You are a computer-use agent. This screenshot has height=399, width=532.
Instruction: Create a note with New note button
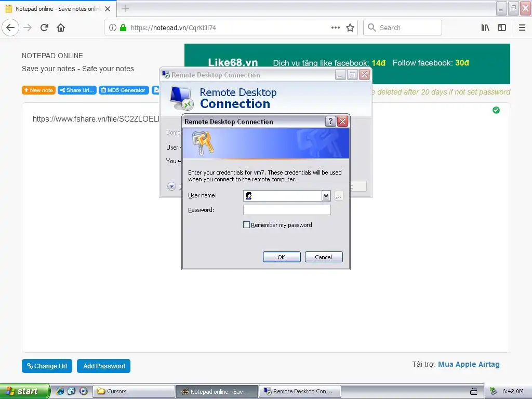(38, 90)
